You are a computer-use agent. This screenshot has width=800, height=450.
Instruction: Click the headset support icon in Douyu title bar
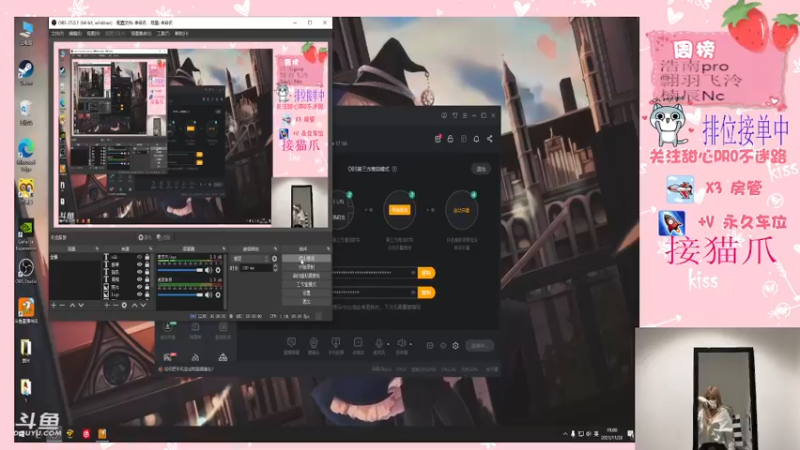click(x=444, y=115)
